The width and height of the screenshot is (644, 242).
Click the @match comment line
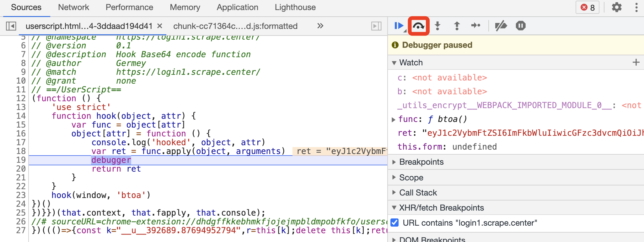pos(146,72)
